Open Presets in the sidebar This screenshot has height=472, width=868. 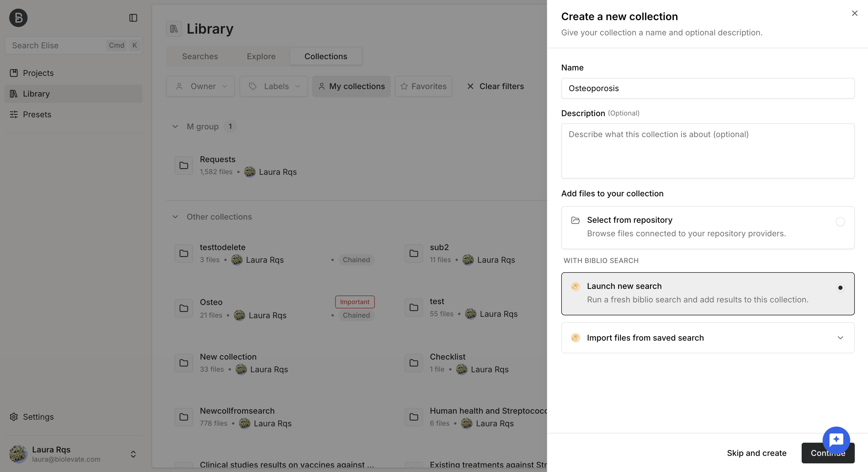[x=73, y=114]
